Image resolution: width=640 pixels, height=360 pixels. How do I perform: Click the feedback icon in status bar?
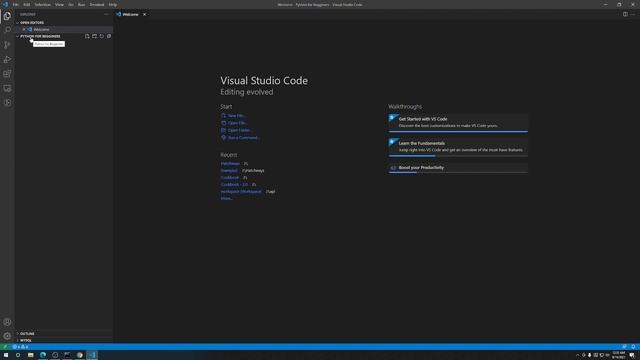coord(624,347)
